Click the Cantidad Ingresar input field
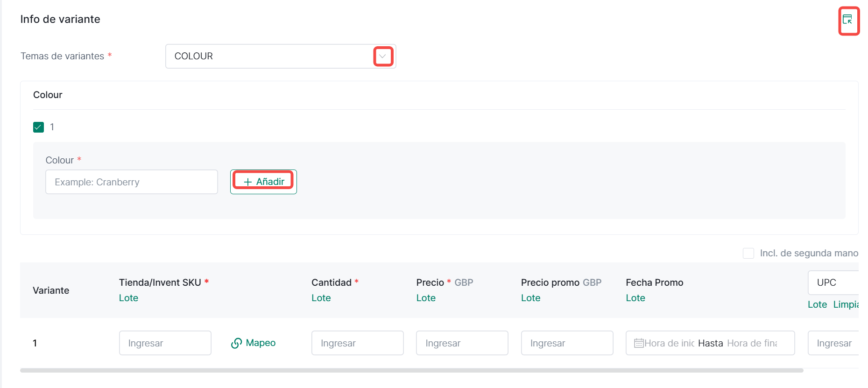The image size is (868, 388). (357, 343)
